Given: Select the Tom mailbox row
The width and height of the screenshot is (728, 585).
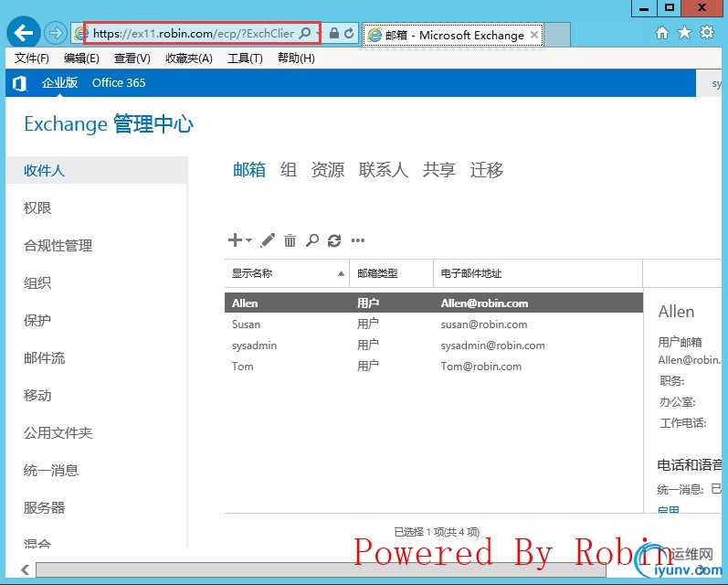Looking at the screenshot, I should coord(434,367).
